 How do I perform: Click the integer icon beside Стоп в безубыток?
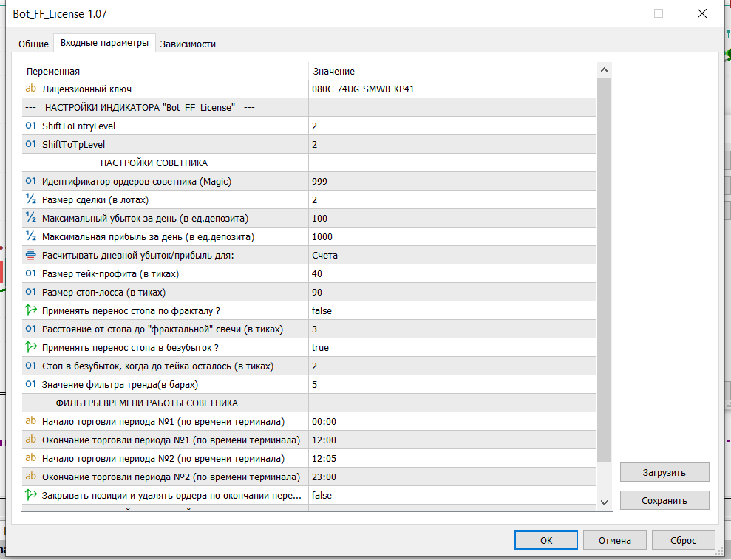click(x=31, y=366)
